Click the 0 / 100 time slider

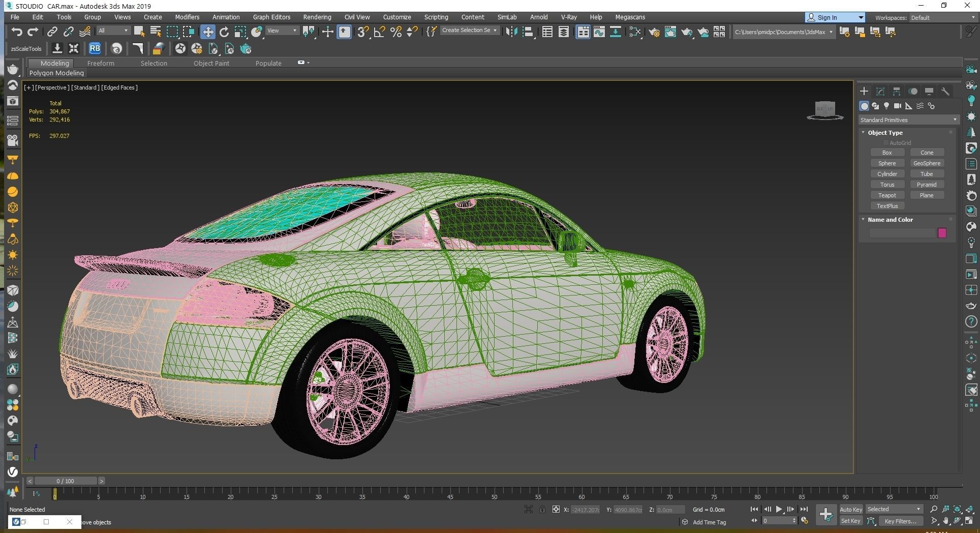[66, 481]
